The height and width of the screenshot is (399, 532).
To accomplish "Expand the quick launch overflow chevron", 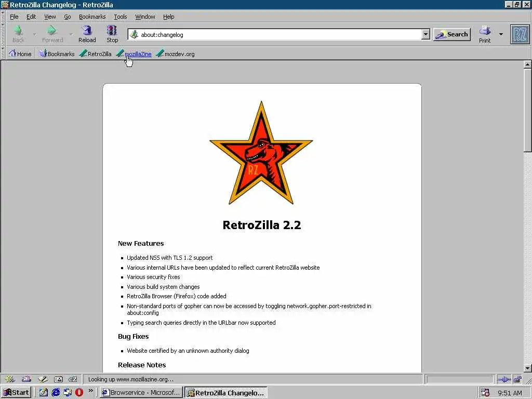I will click(x=90, y=391).
